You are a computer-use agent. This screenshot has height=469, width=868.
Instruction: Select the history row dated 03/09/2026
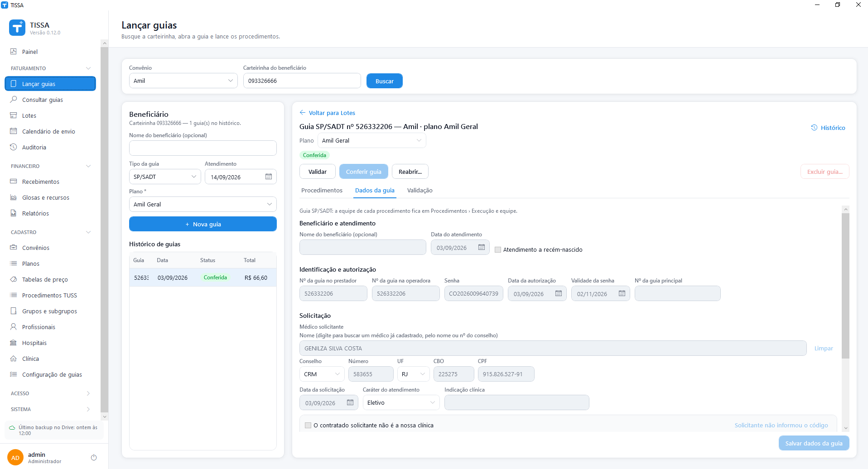203,278
